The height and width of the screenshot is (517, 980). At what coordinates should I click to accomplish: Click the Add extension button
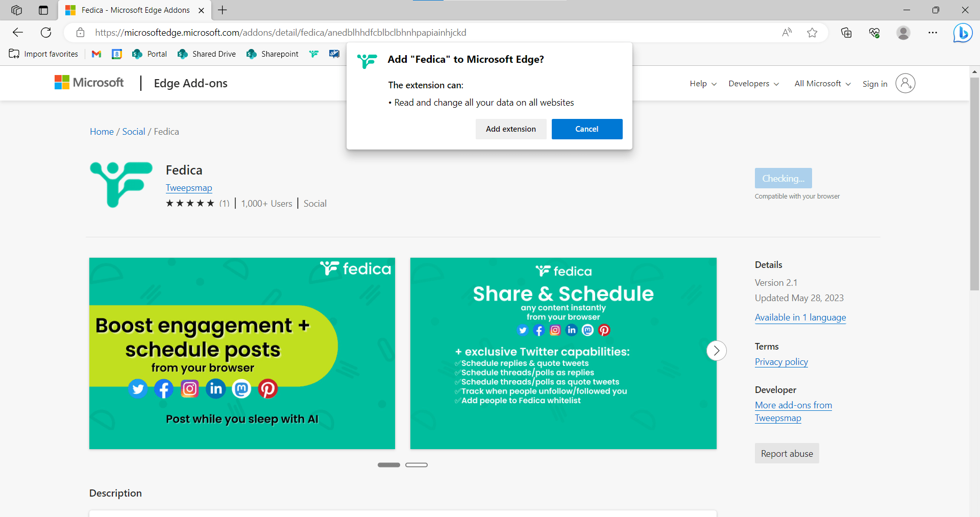click(x=511, y=129)
